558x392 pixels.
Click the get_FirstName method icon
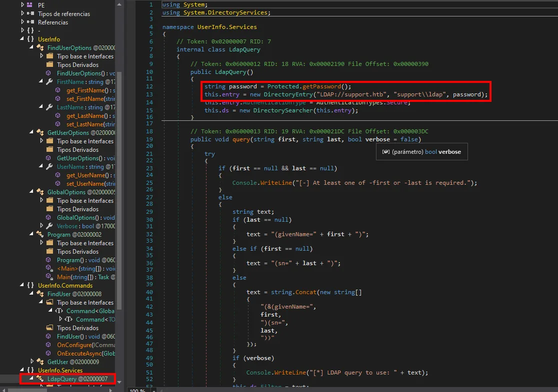click(58, 90)
